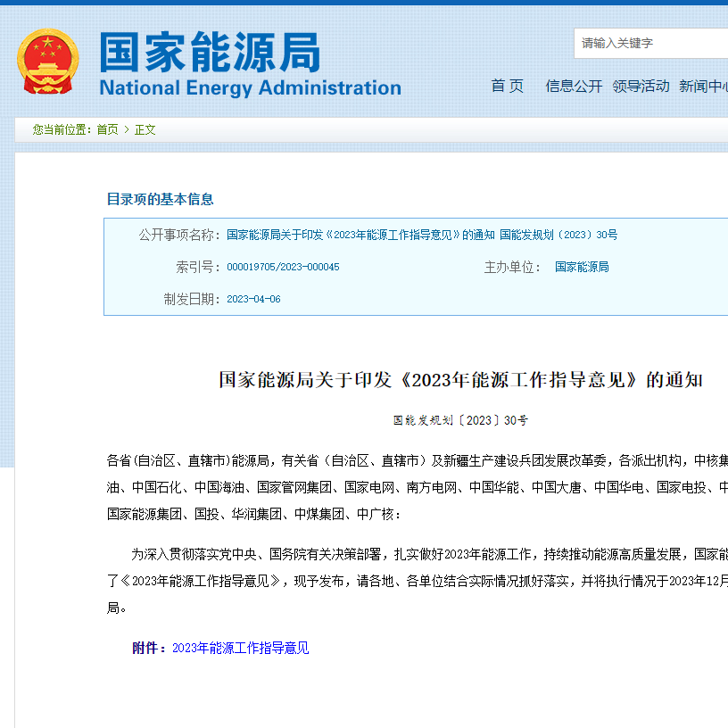This screenshot has width=728, height=728.
Task: Click the 附件 label
Action: click(x=150, y=648)
